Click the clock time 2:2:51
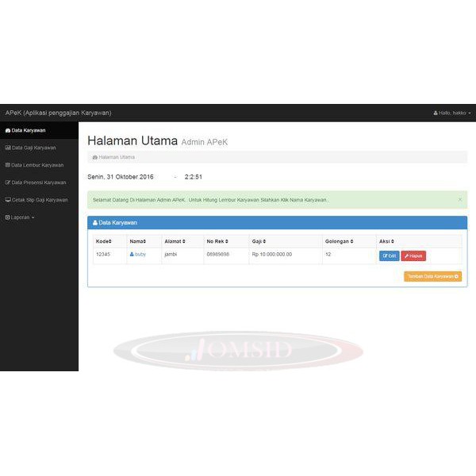Viewport: 476px width, 476px height. click(194, 177)
